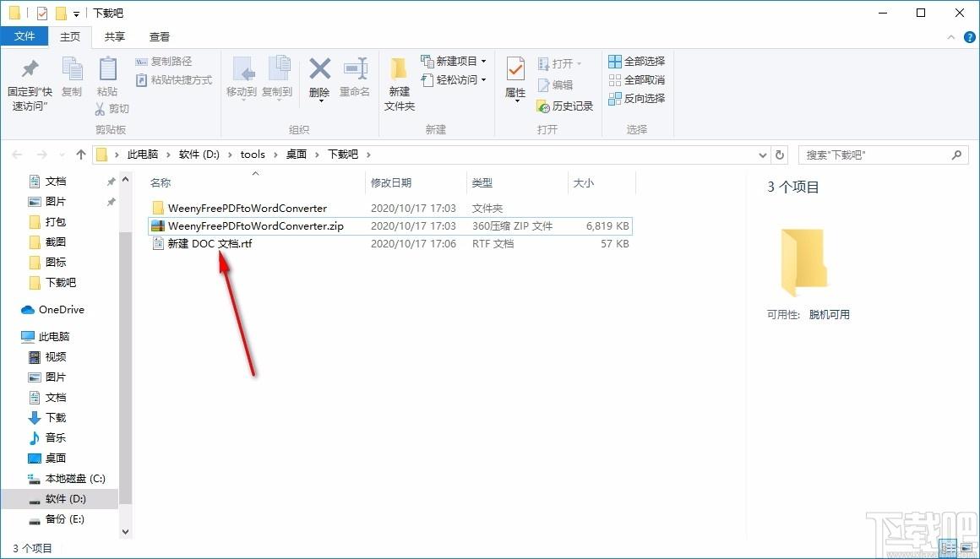Viewport: 980px width, 559px height.
Task: Click Select None (全部取消)
Action: point(637,80)
